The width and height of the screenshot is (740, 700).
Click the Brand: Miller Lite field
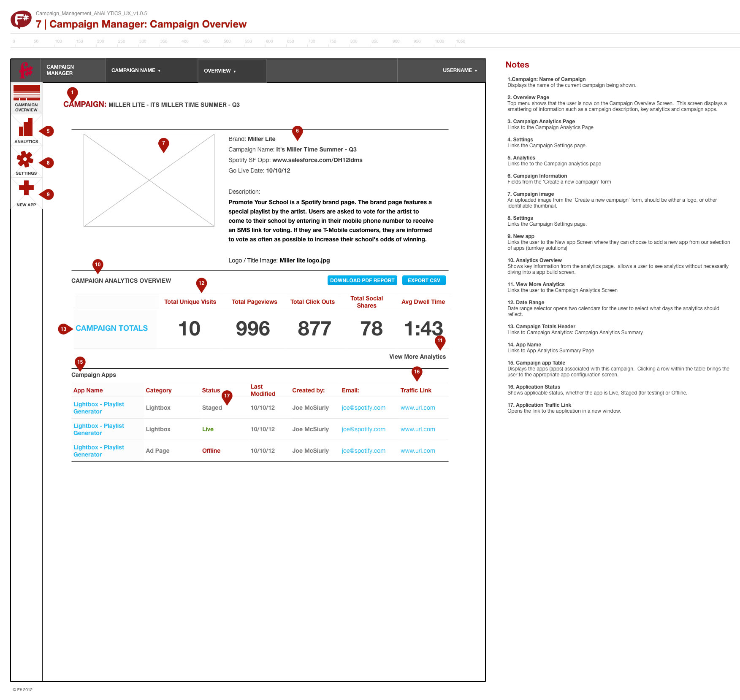point(252,139)
